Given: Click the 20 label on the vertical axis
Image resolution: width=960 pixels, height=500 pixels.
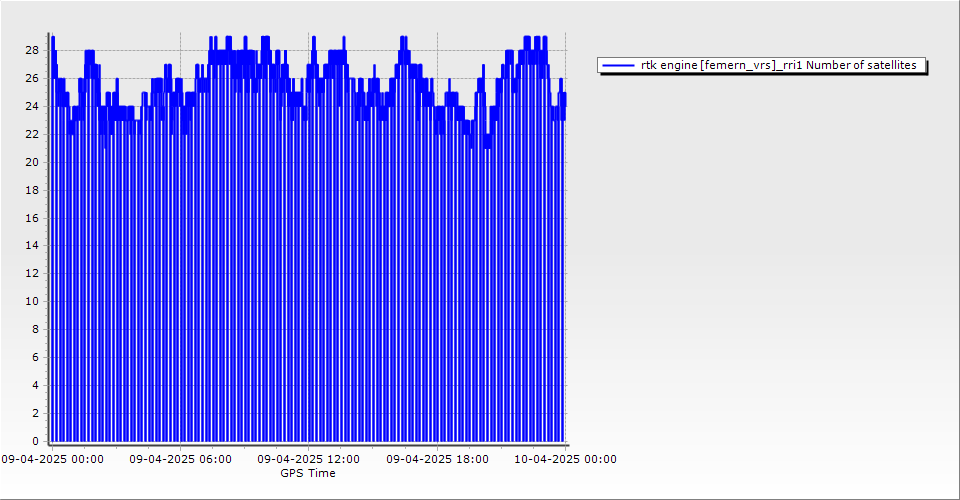Looking at the screenshot, I should point(32,162).
